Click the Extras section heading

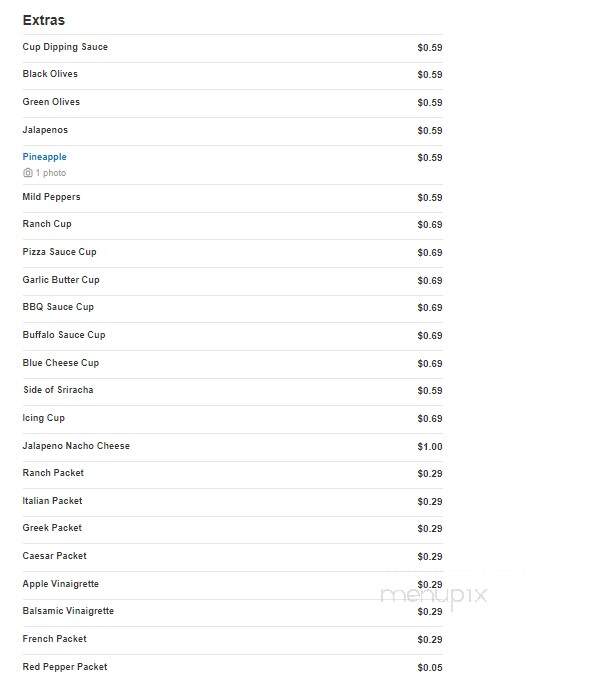[x=44, y=20]
